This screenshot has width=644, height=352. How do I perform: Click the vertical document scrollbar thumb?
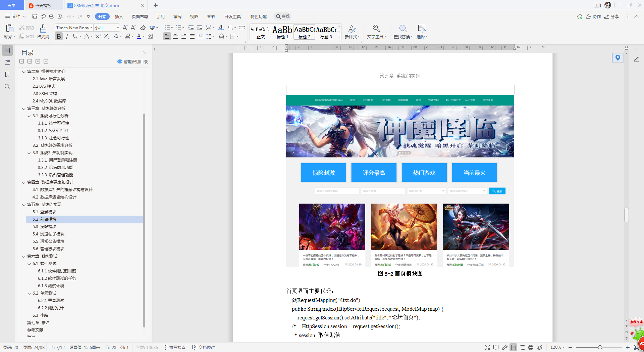pos(626,215)
